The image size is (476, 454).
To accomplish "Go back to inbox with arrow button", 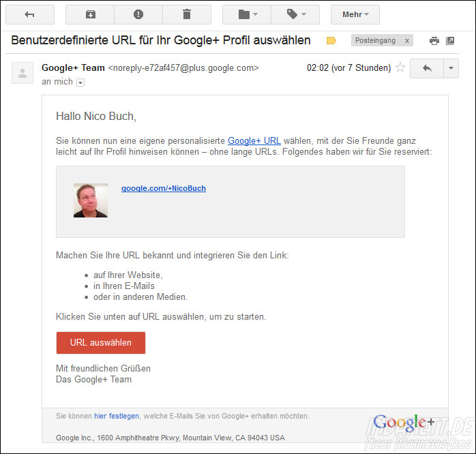I will 30,14.
